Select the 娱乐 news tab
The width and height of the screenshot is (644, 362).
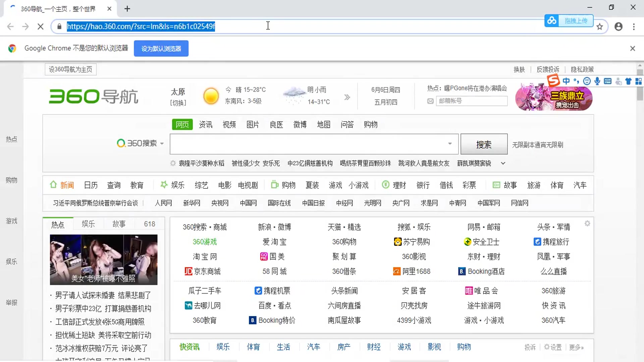pos(88,224)
